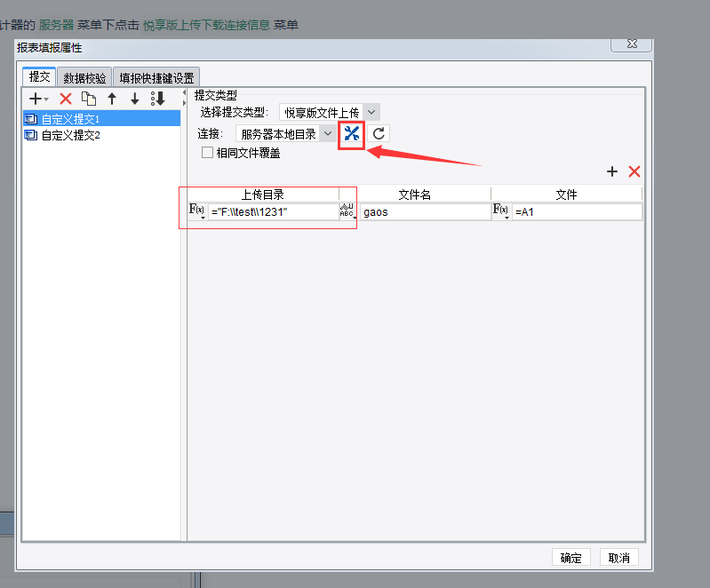Add a new submit item with plus icon
710x588 pixels.
coord(36,99)
